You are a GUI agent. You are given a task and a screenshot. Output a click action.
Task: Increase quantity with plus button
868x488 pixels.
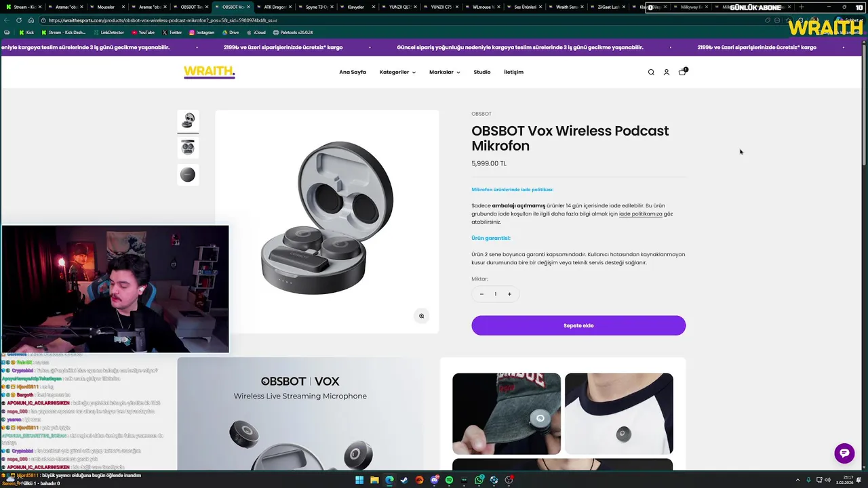(509, 293)
